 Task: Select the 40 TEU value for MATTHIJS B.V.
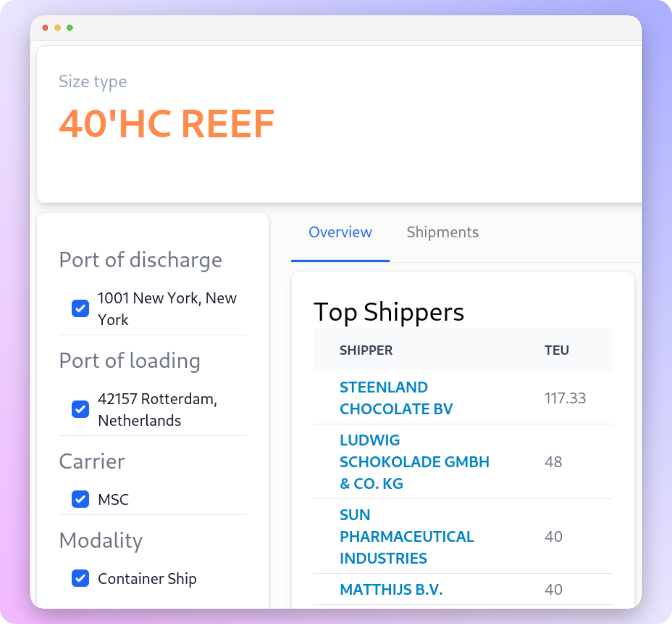553,589
